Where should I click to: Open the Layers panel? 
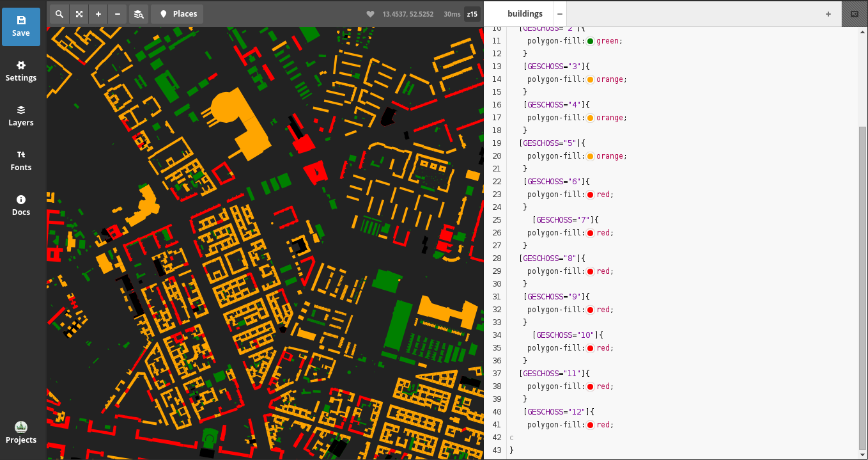(21, 116)
